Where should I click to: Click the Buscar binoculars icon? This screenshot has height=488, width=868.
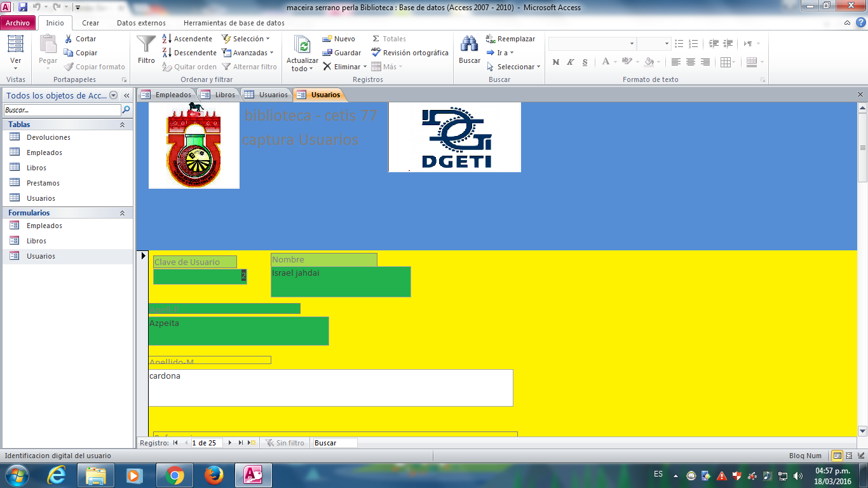point(470,44)
